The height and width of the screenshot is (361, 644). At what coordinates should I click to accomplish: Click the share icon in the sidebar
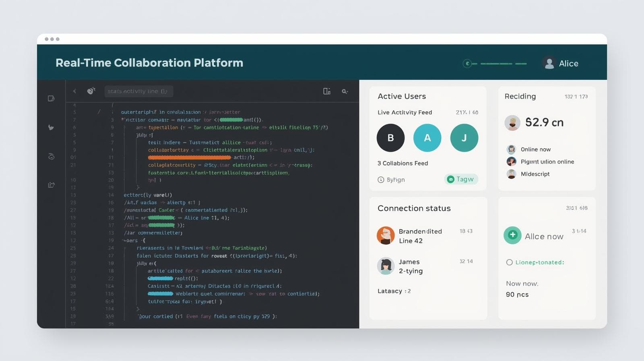click(51, 185)
